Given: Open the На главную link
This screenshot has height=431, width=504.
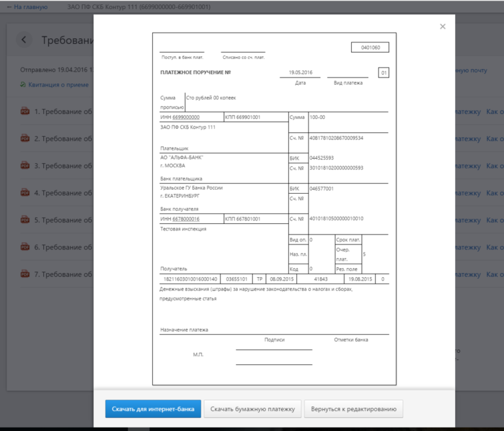Looking at the screenshot, I should pos(27,7).
